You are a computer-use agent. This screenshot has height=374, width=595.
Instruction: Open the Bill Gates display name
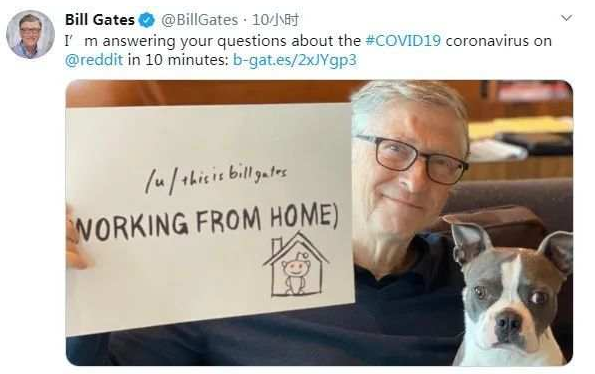tap(100, 20)
